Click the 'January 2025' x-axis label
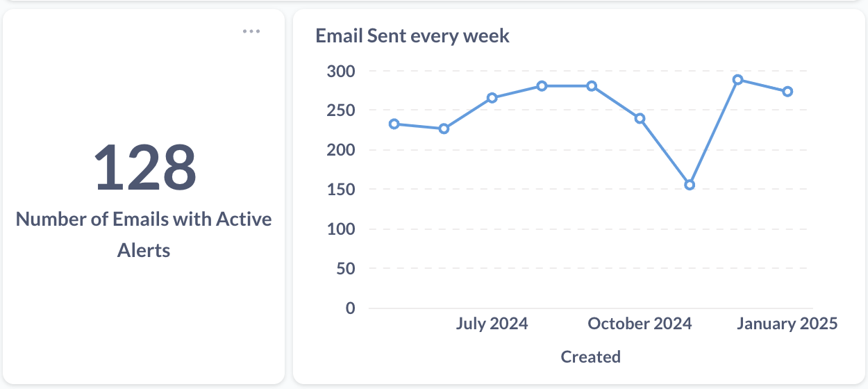 787,324
